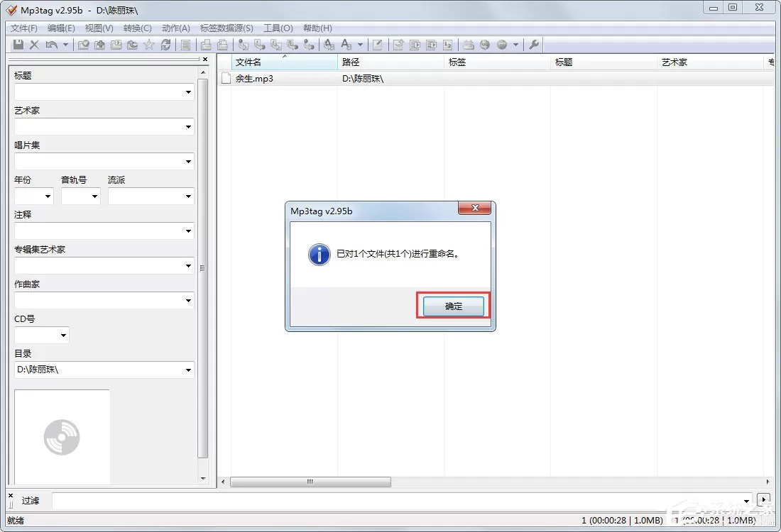Close the 过滤 filter bar
781x532 pixels.
click(x=11, y=496)
